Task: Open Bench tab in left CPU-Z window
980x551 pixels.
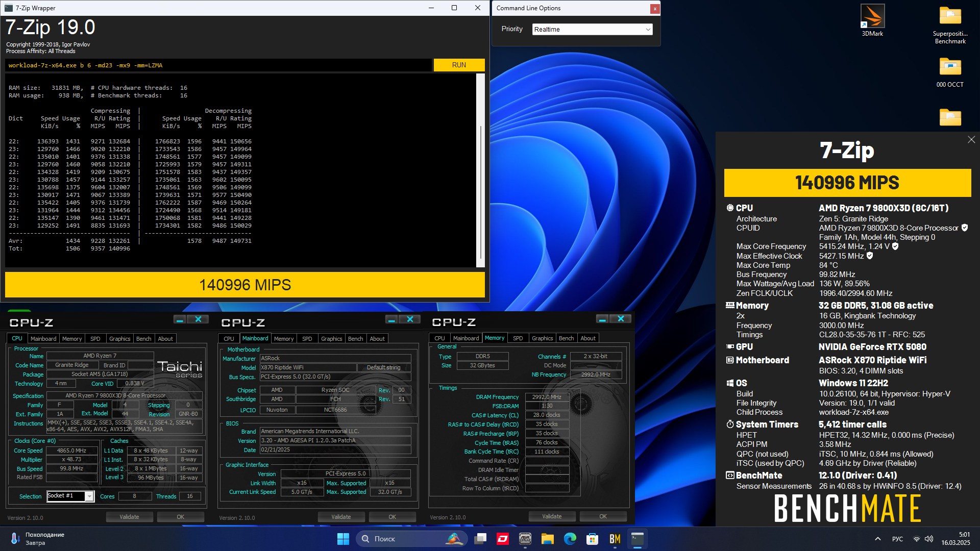Action: pyautogui.click(x=144, y=339)
